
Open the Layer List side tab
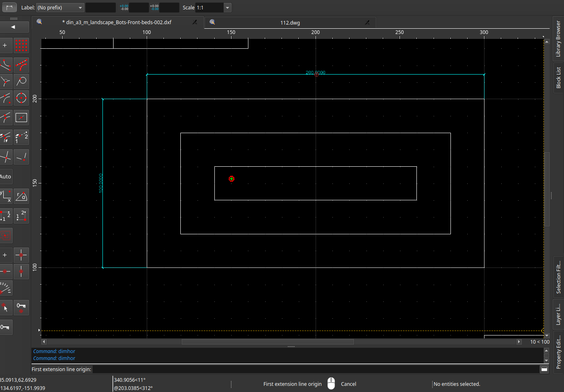coord(558,314)
